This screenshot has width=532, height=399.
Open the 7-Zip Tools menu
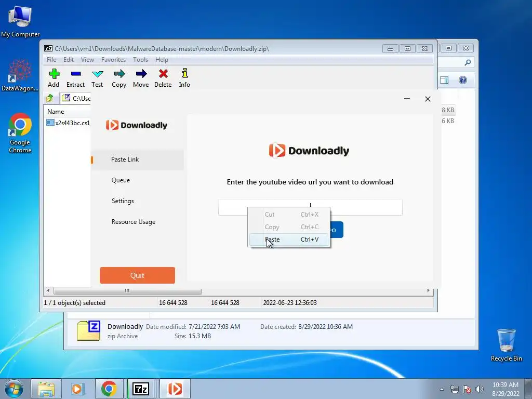click(x=140, y=60)
